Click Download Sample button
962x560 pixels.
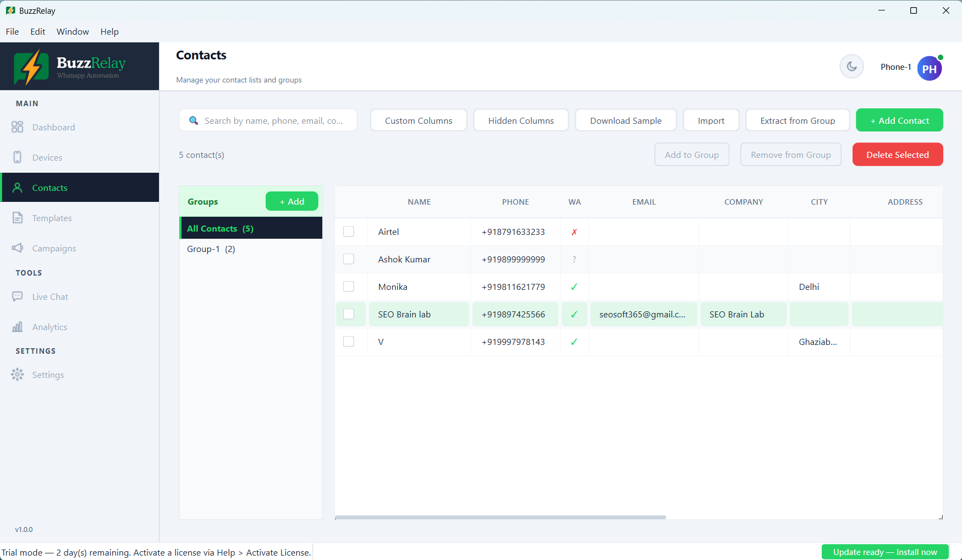click(x=626, y=120)
